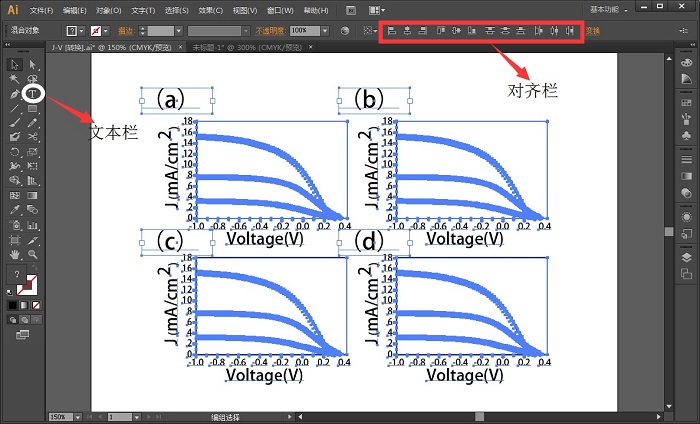The image size is (700, 424).
Task: Click vertical align center icon
Action: pos(456,31)
